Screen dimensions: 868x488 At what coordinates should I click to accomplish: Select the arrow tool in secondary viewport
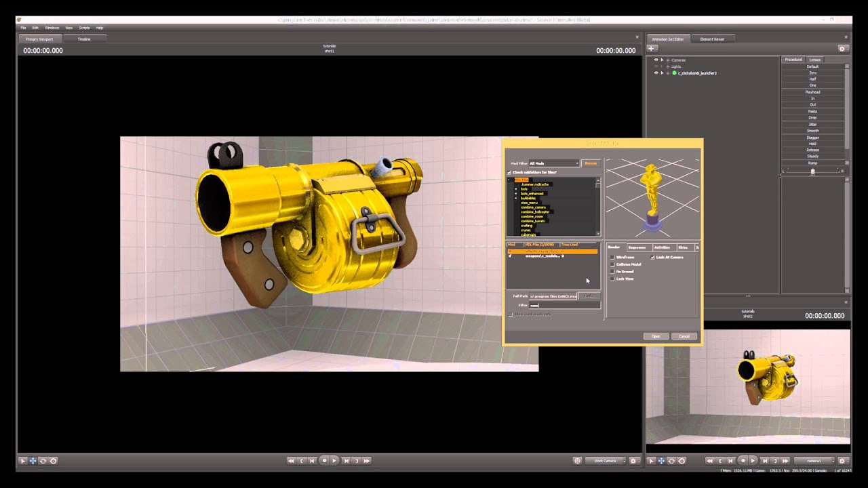pyautogui.click(x=651, y=461)
